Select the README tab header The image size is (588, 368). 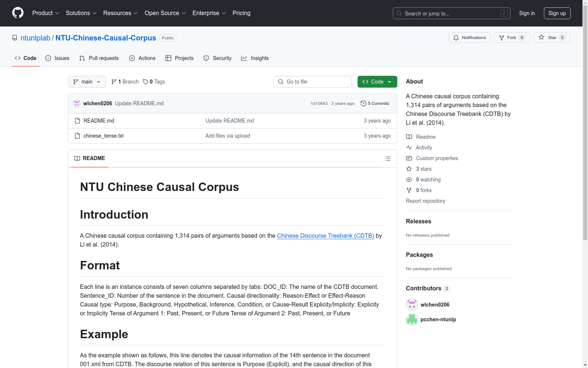[90, 158]
